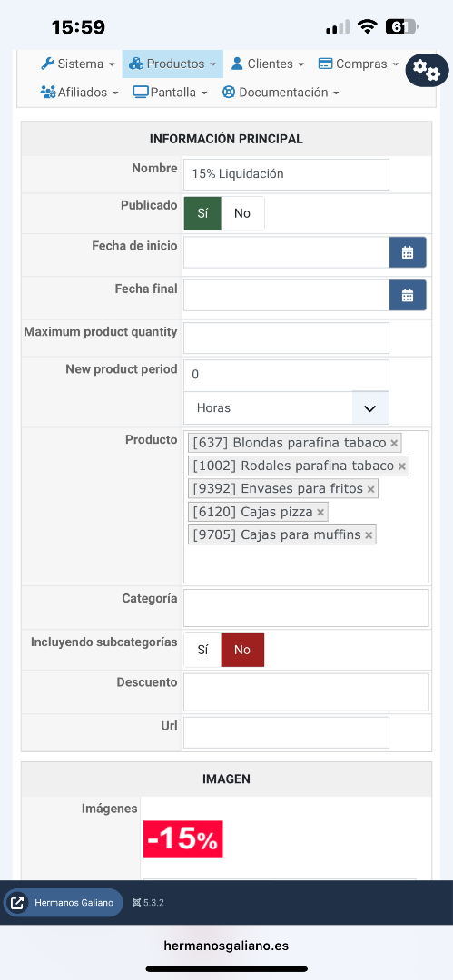453x980 pixels.
Task: Remove the Envases para fritos tag
Action: (x=370, y=489)
